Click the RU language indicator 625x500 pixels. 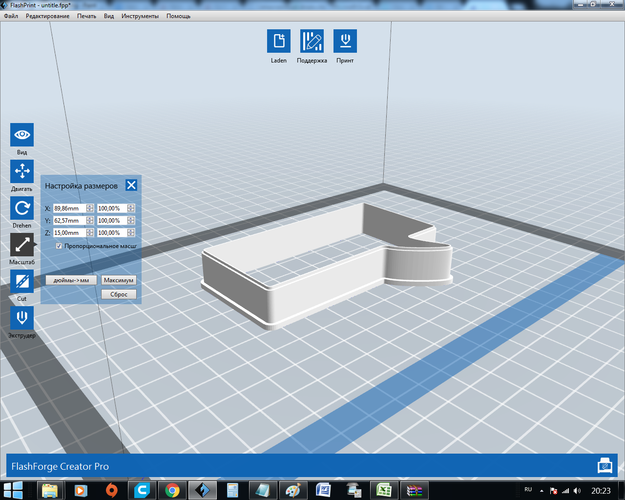pyautogui.click(x=528, y=490)
